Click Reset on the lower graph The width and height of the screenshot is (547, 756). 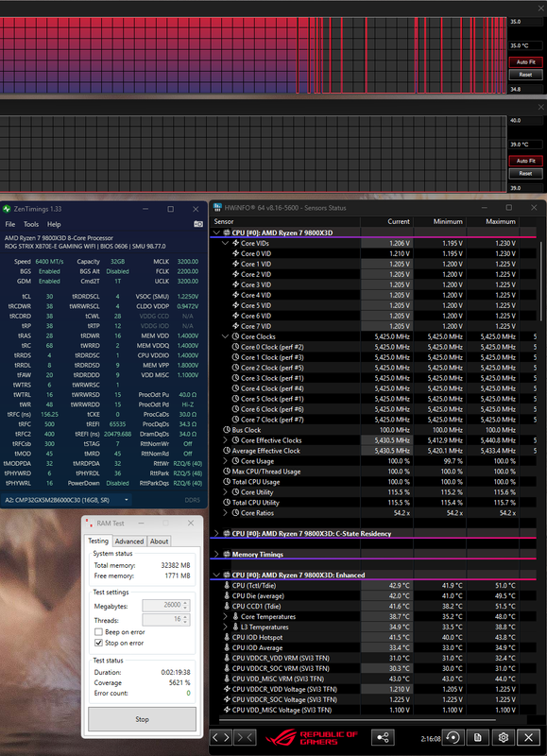[x=526, y=174]
